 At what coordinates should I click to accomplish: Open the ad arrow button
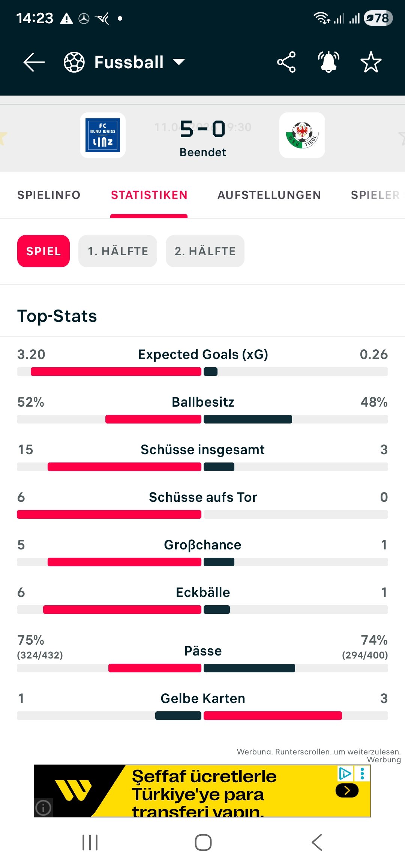pyautogui.click(x=347, y=791)
